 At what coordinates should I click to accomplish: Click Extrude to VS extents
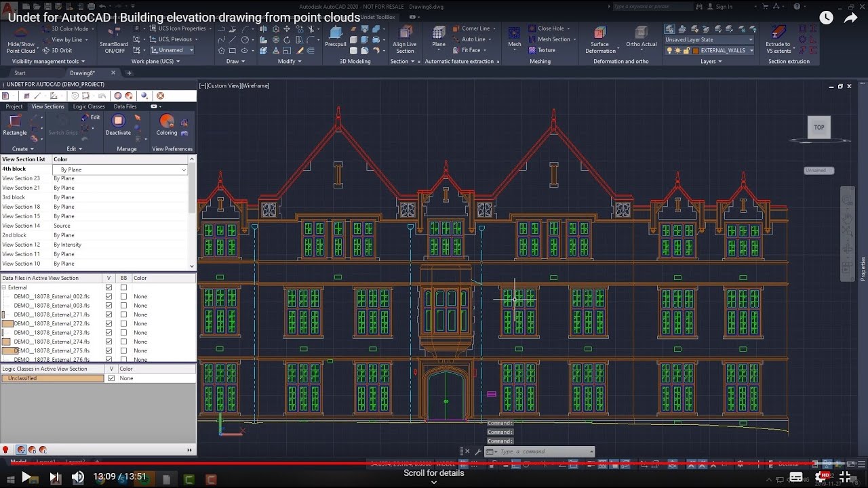coord(778,41)
